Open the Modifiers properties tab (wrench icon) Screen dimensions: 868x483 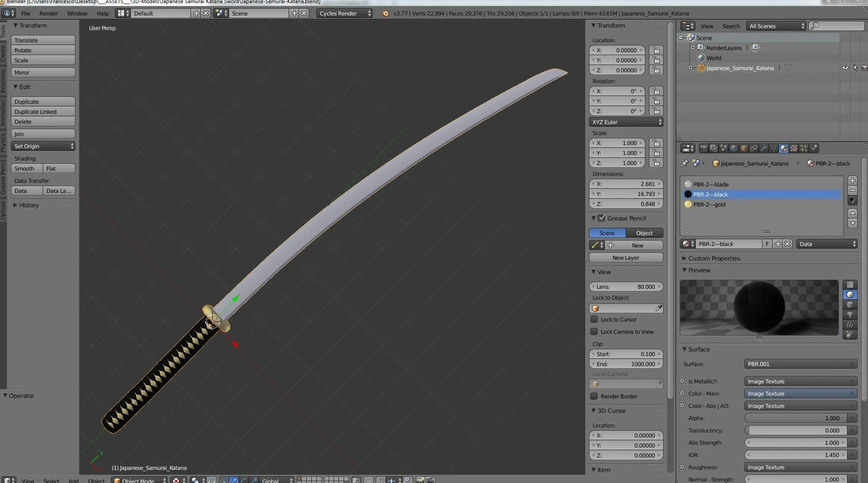click(x=763, y=148)
